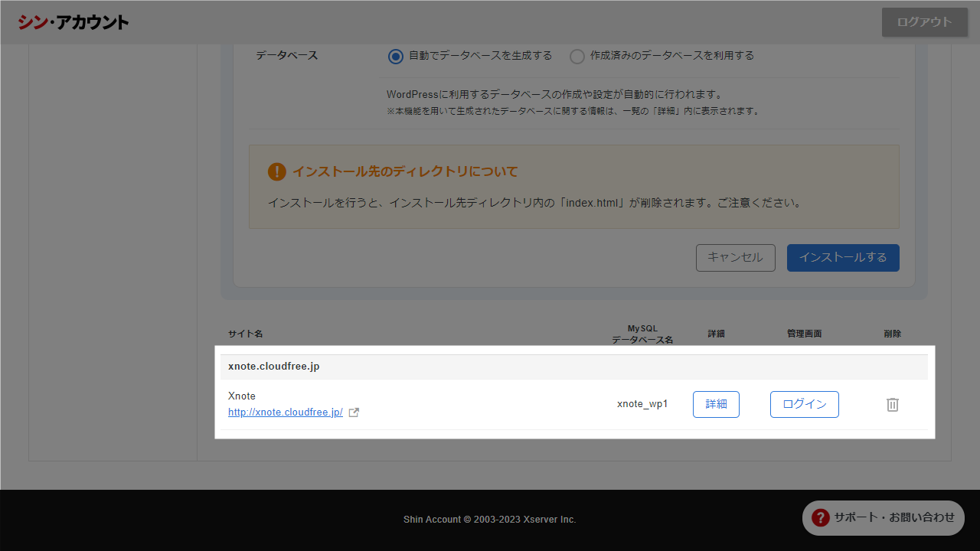Click the external link icon beside xnote URL

[354, 412]
